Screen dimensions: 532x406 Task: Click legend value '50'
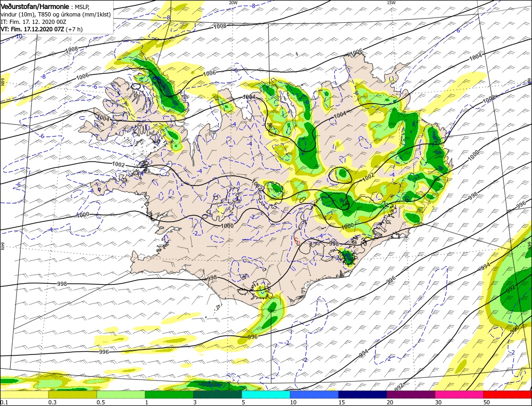coord(487,402)
